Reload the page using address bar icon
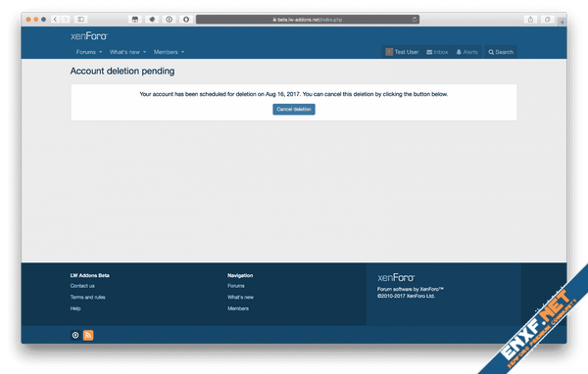Screen dimensions: 588x374 pos(415,20)
